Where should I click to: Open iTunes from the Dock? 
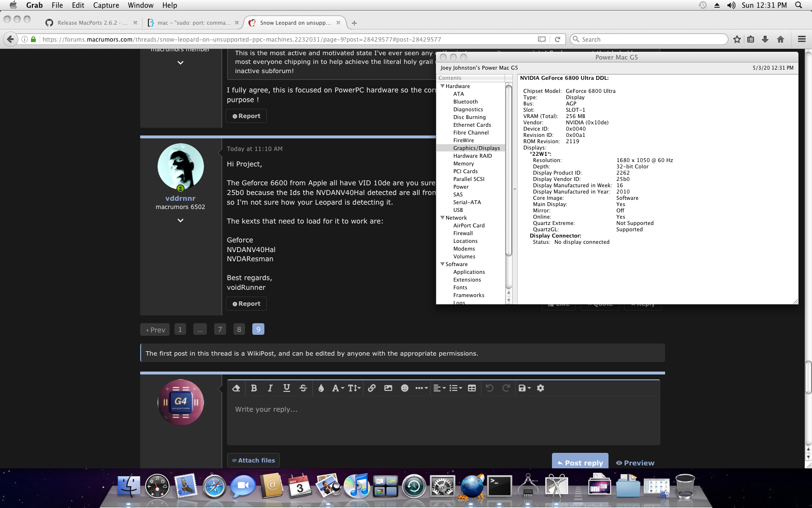click(x=357, y=486)
